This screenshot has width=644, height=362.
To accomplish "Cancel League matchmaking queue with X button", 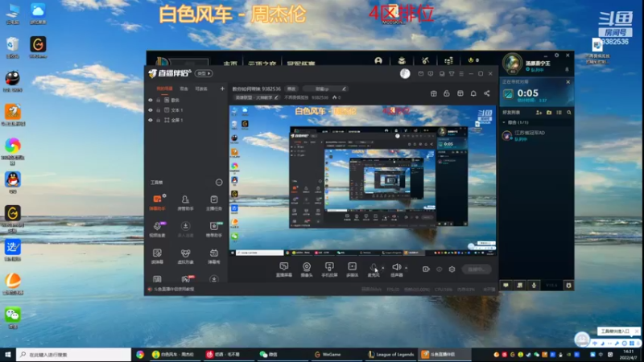I will [568, 82].
